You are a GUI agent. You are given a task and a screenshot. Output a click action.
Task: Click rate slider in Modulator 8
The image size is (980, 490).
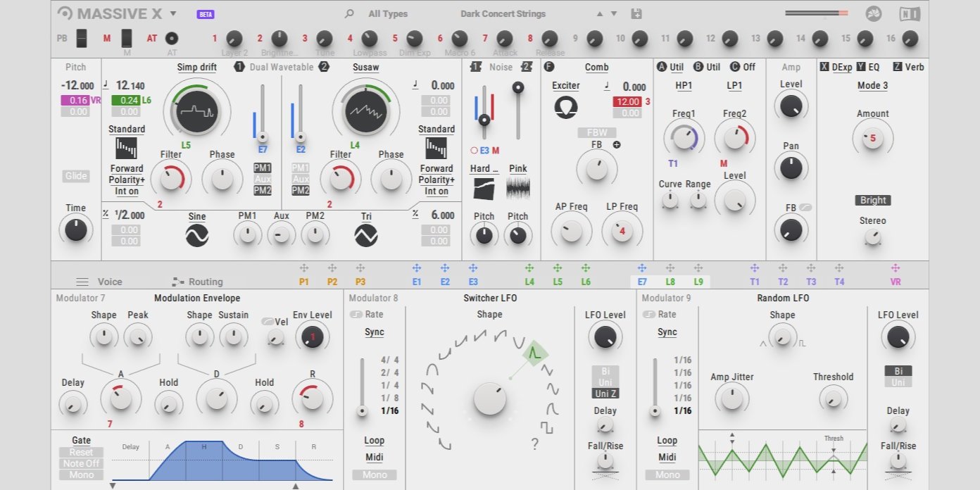pyautogui.click(x=363, y=387)
